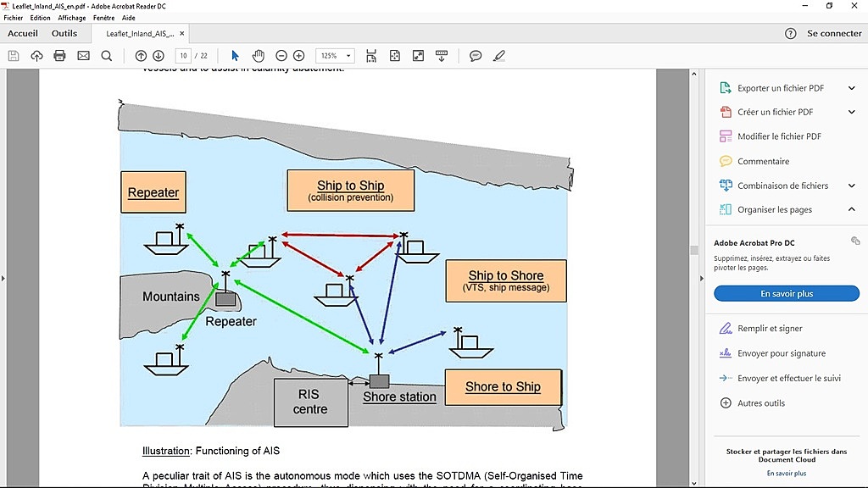Viewport: 868px width, 488px height.
Task: Collapse Organiser les pages chevron
Action: tap(851, 209)
